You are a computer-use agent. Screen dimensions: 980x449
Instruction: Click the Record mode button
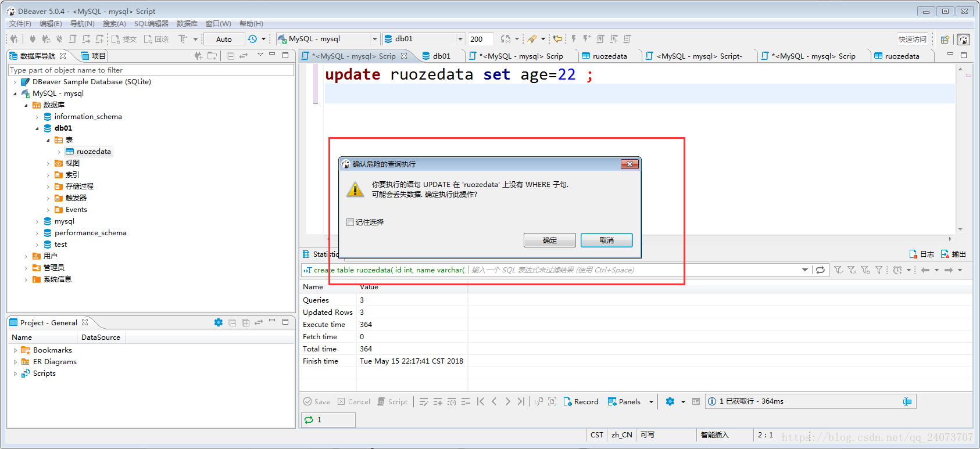[581, 401]
